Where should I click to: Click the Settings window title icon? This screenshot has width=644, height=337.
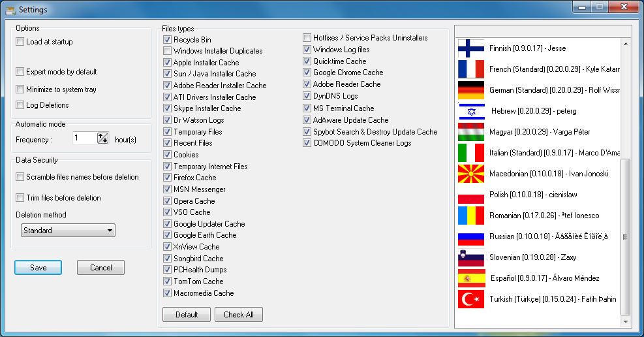coord(10,10)
